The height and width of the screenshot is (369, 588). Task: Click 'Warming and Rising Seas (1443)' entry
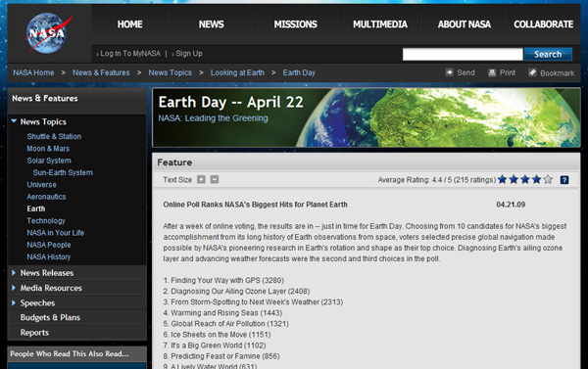(222, 313)
